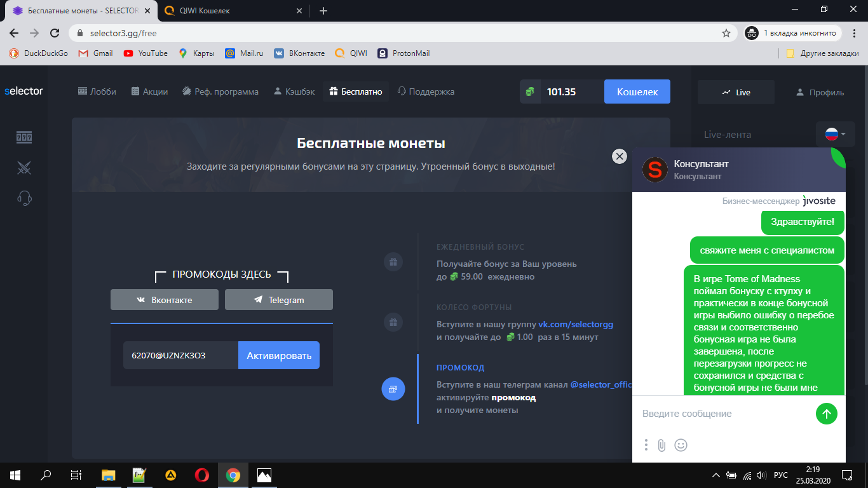The image size is (868, 488).
Task: Go to Реф. программа page
Action: click(x=220, y=91)
